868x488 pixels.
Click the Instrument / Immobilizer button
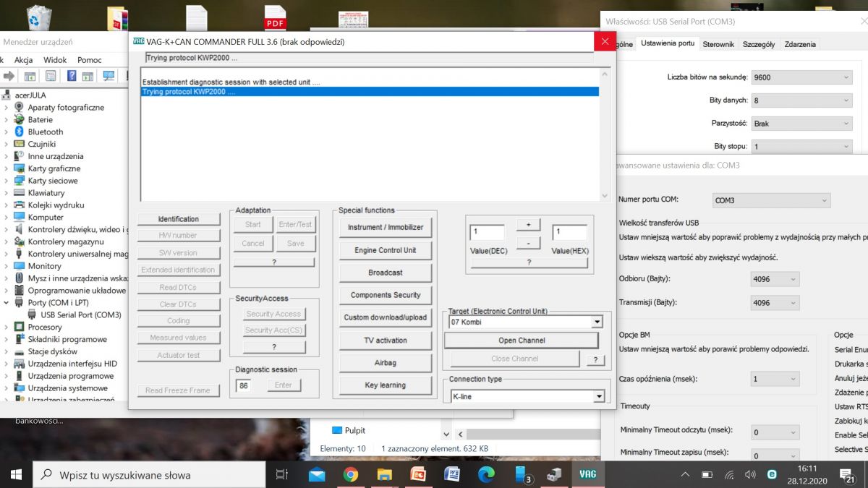[x=386, y=227]
